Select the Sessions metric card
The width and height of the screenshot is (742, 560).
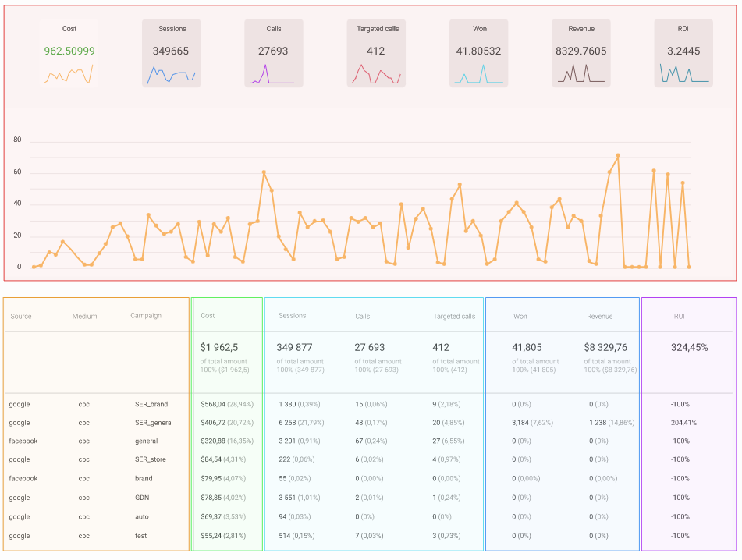(172, 53)
